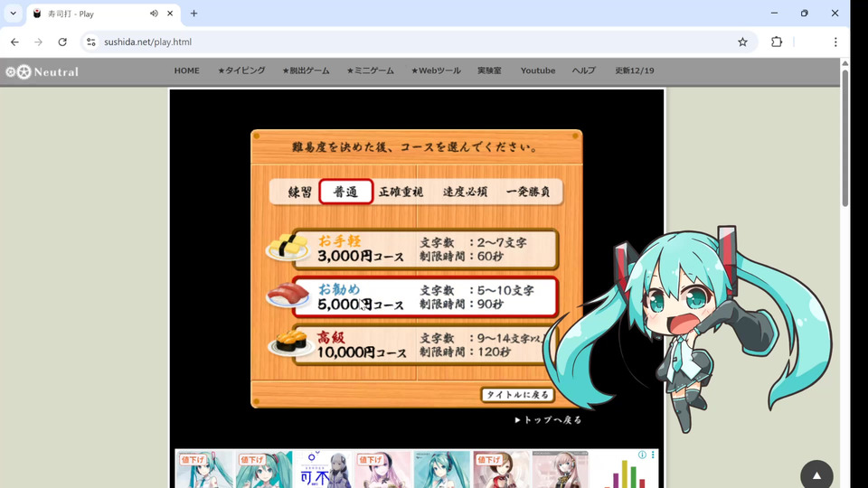
Task: Select the 寿司打 - Play tab
Action: coord(103,14)
